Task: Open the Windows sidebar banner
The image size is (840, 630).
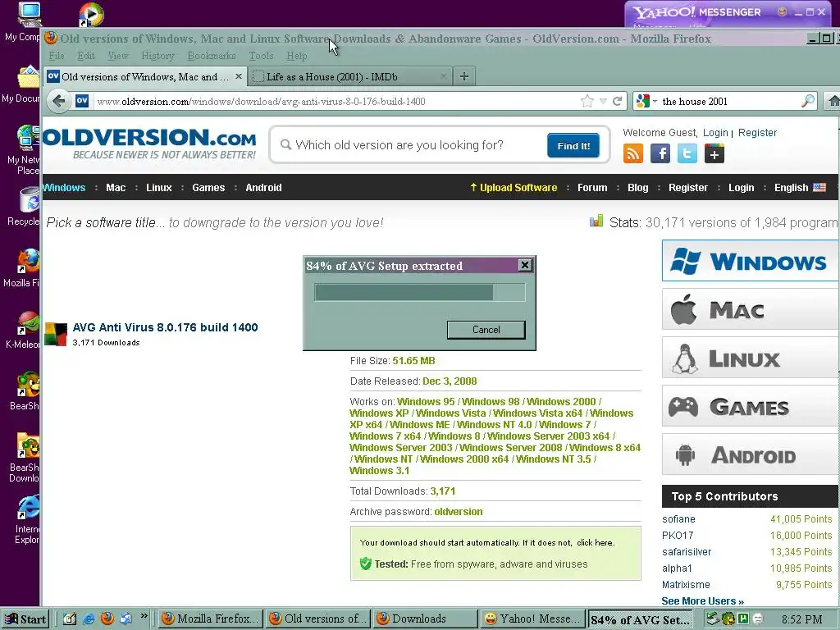Action: coord(751,260)
